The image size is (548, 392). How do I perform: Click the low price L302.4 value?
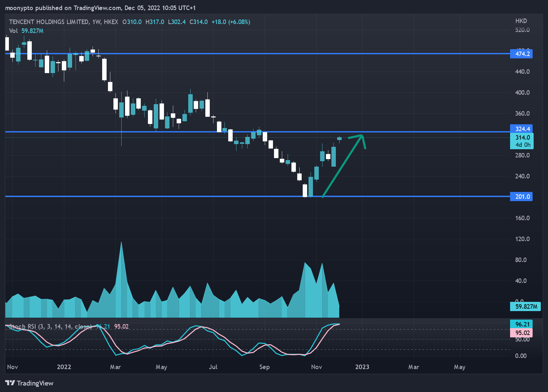(177, 22)
